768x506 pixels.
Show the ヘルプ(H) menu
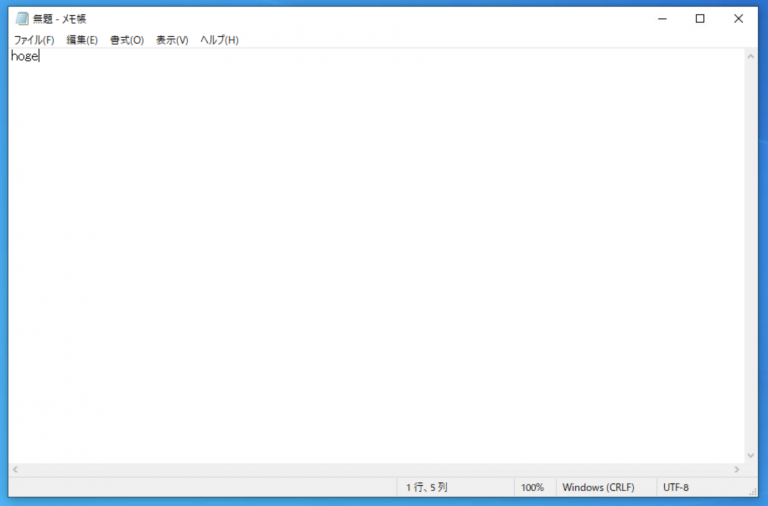click(x=219, y=40)
